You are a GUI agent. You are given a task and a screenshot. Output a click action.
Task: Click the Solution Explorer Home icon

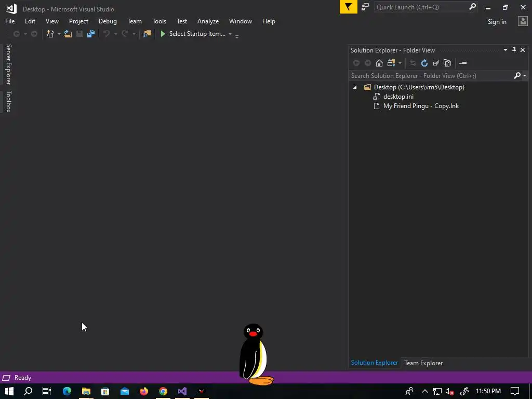coord(379,63)
